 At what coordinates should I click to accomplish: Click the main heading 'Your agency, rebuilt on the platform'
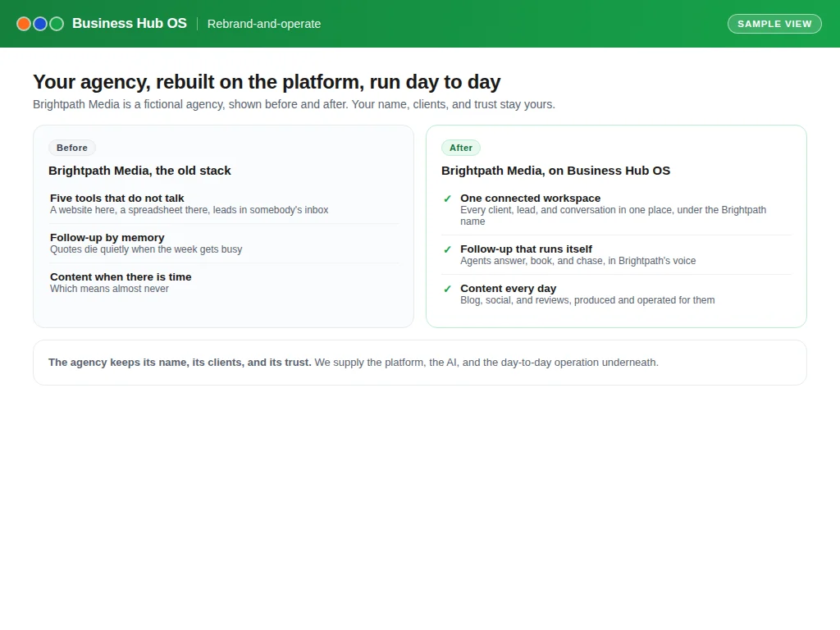[267, 82]
